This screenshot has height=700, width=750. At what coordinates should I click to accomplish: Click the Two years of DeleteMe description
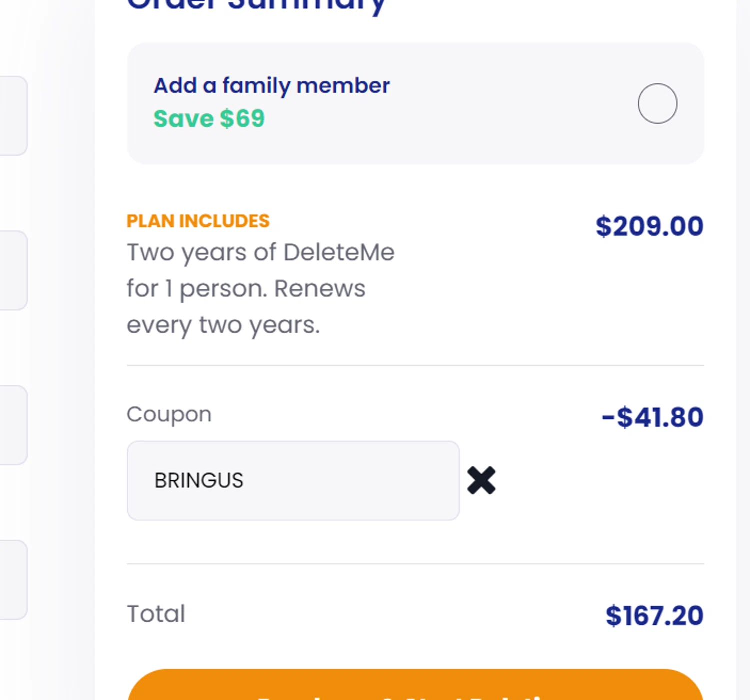point(260,252)
